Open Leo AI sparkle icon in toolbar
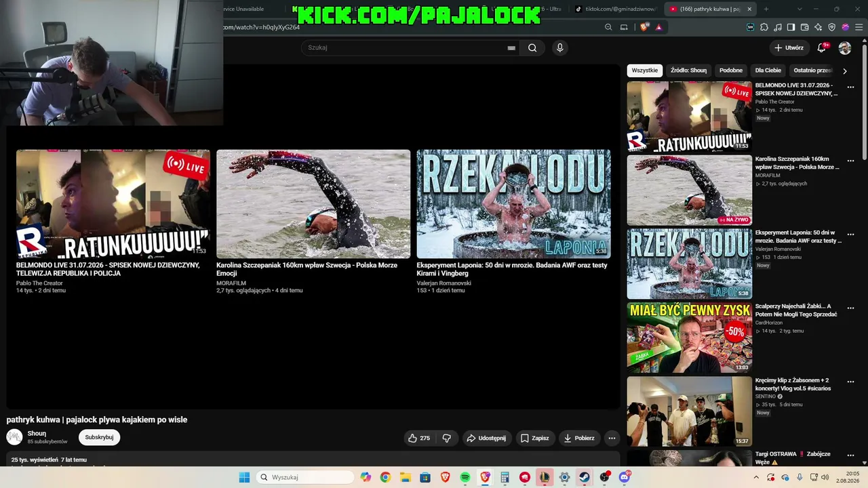Screen dimensions: 868x488 tap(818, 27)
